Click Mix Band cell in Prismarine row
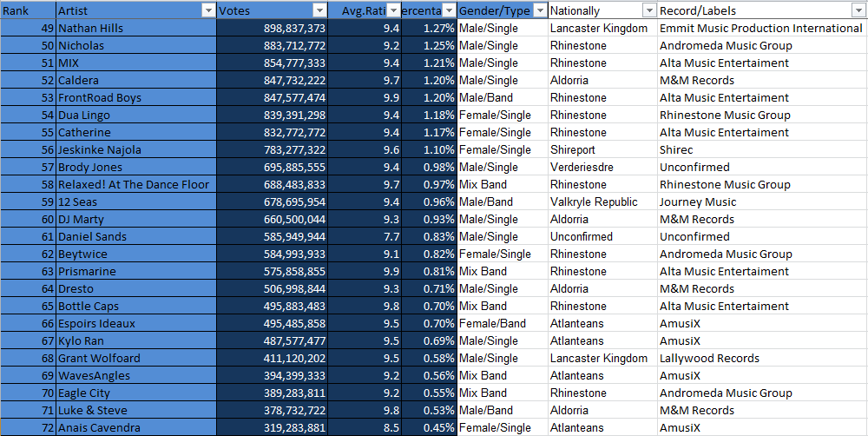Viewport: 868px width, 436px height. (x=503, y=272)
